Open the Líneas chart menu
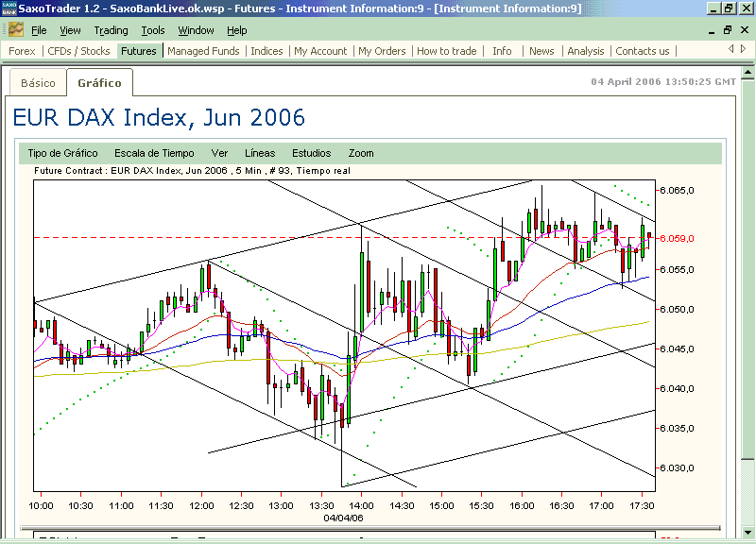 [260, 153]
